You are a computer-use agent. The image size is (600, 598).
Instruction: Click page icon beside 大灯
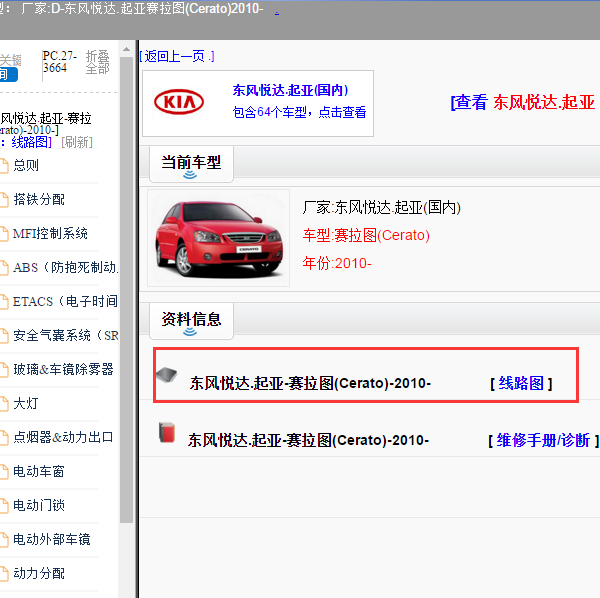pyautogui.click(x=4, y=404)
